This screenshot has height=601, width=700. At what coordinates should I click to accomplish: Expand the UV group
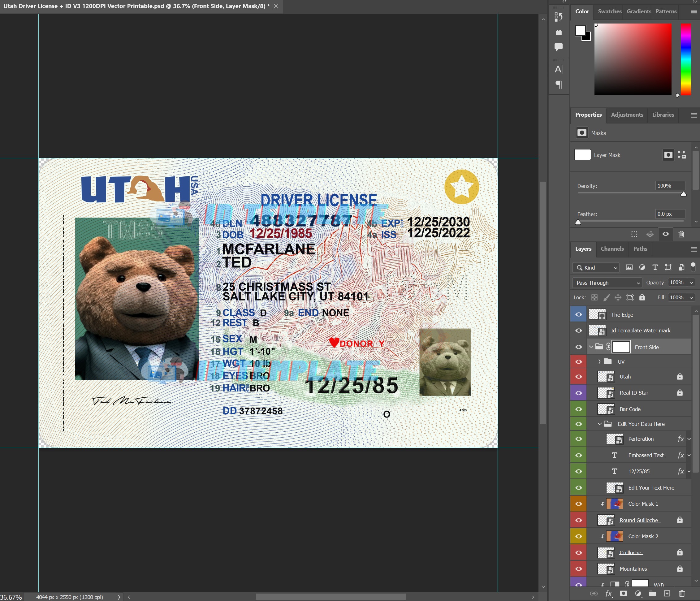[x=599, y=362]
